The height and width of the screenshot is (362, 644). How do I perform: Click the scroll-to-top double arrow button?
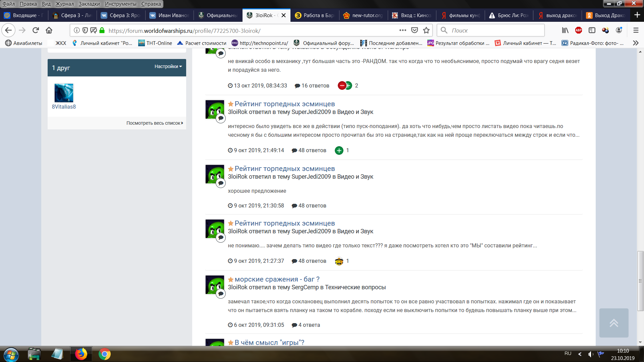coord(613,323)
